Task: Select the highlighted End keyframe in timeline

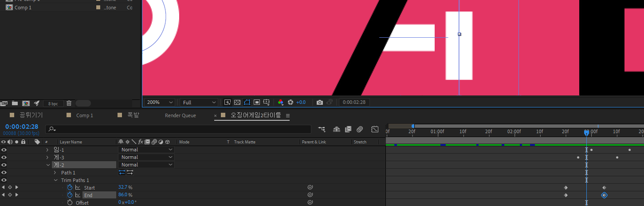Action: click(604, 195)
